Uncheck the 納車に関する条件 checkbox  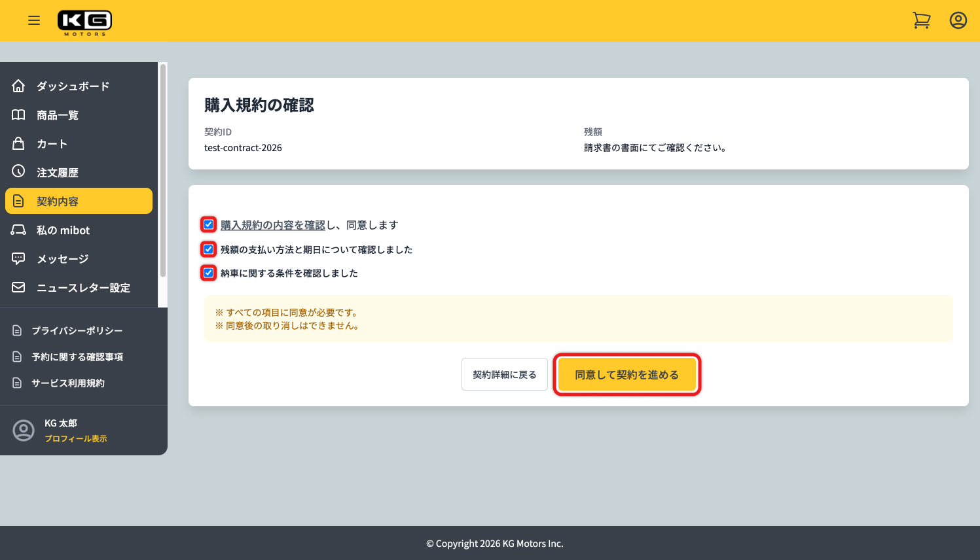click(208, 273)
